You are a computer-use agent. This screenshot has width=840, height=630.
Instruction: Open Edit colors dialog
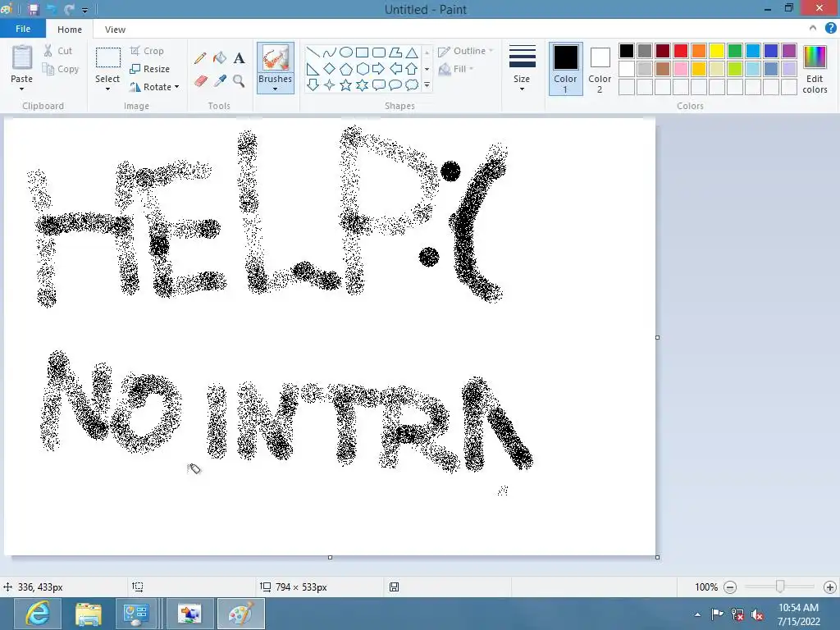[815, 69]
